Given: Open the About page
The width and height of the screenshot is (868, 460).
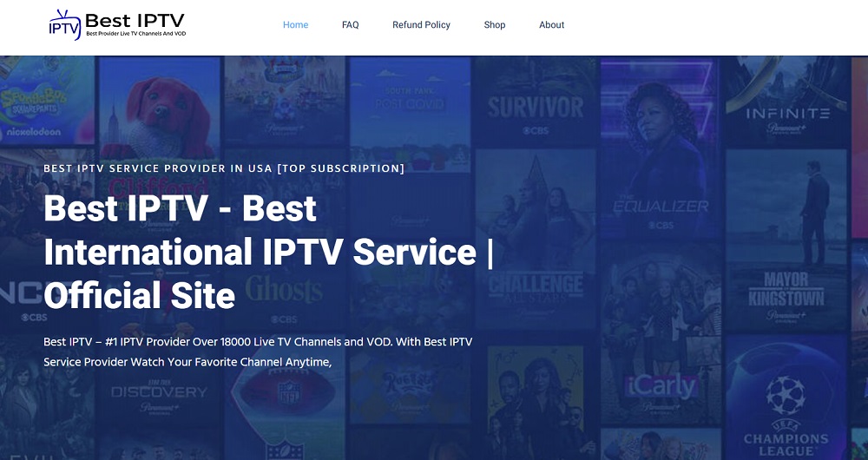Looking at the screenshot, I should point(552,25).
